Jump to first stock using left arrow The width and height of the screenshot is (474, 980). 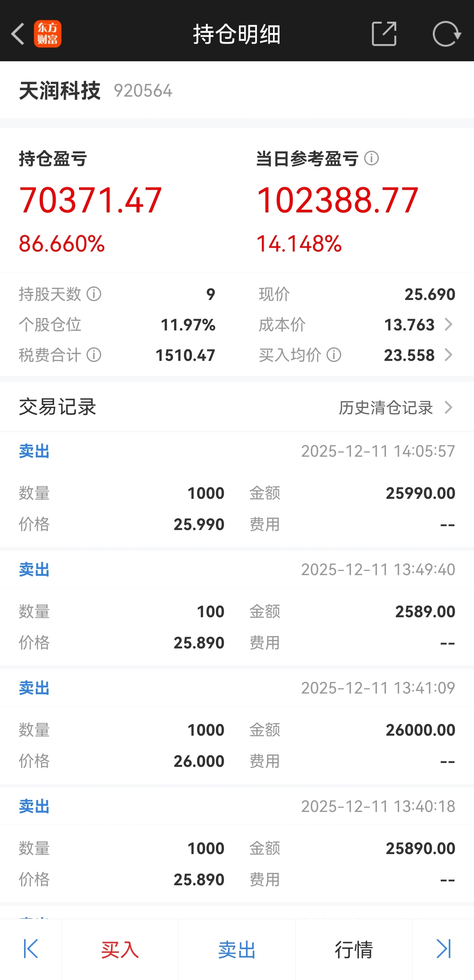coord(30,948)
